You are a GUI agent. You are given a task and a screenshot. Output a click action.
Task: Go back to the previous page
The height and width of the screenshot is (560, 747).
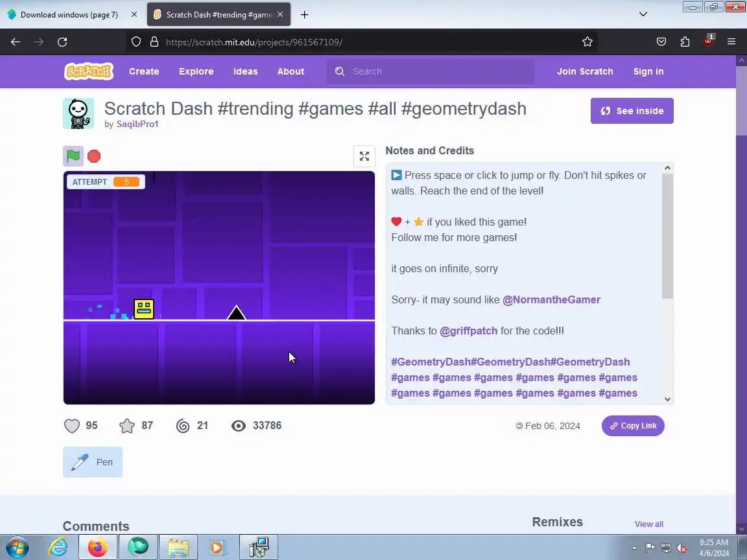(x=16, y=42)
